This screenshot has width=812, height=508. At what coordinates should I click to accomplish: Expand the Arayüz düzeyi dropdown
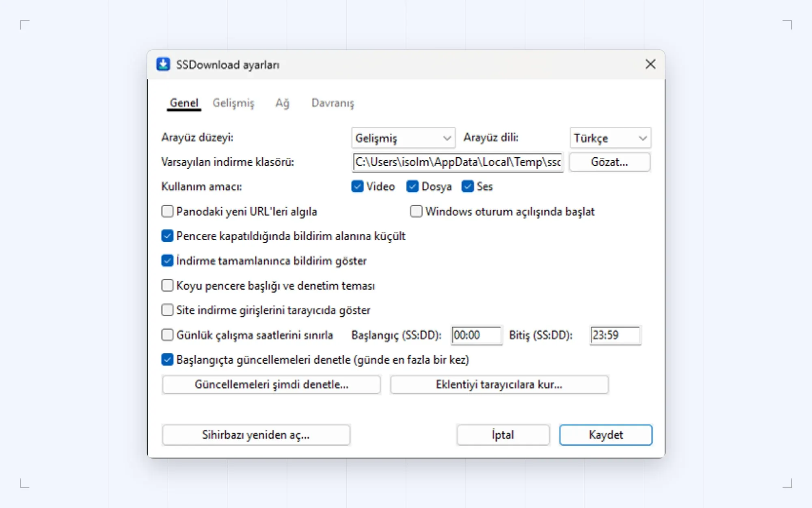[x=403, y=138]
